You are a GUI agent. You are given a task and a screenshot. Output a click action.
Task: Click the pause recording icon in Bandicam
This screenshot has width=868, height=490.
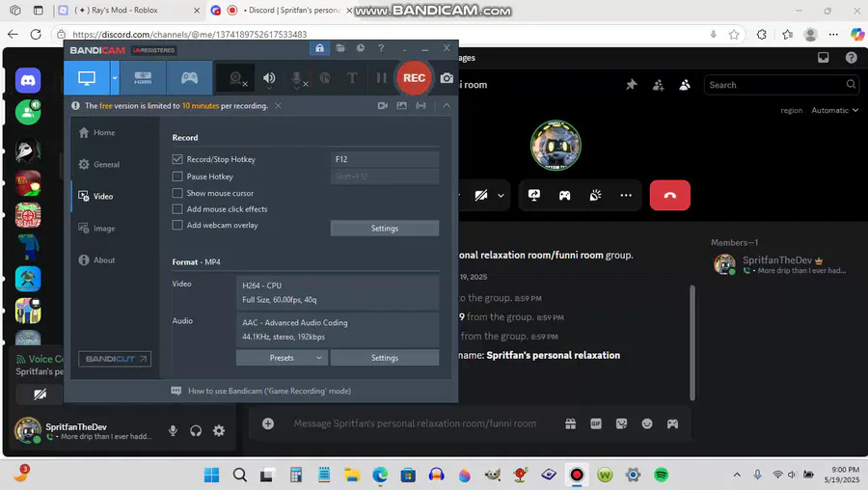(x=381, y=78)
